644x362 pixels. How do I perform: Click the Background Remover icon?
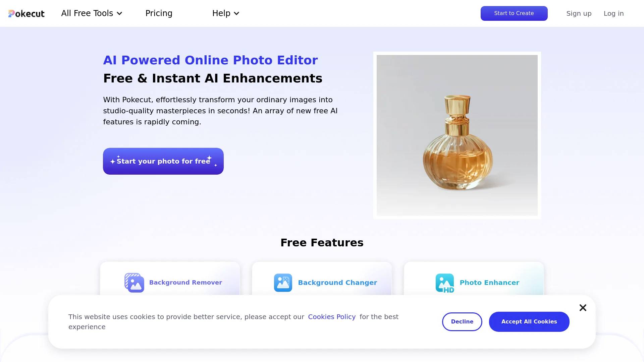(133, 282)
